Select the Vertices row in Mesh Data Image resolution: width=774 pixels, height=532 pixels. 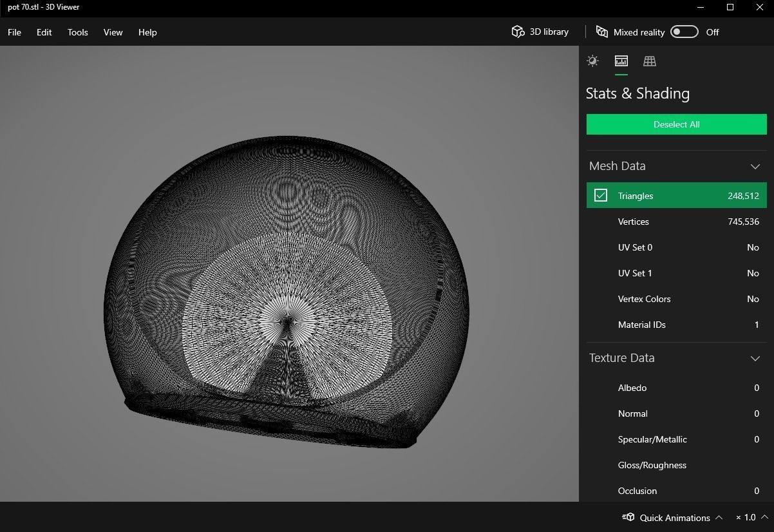pos(676,222)
